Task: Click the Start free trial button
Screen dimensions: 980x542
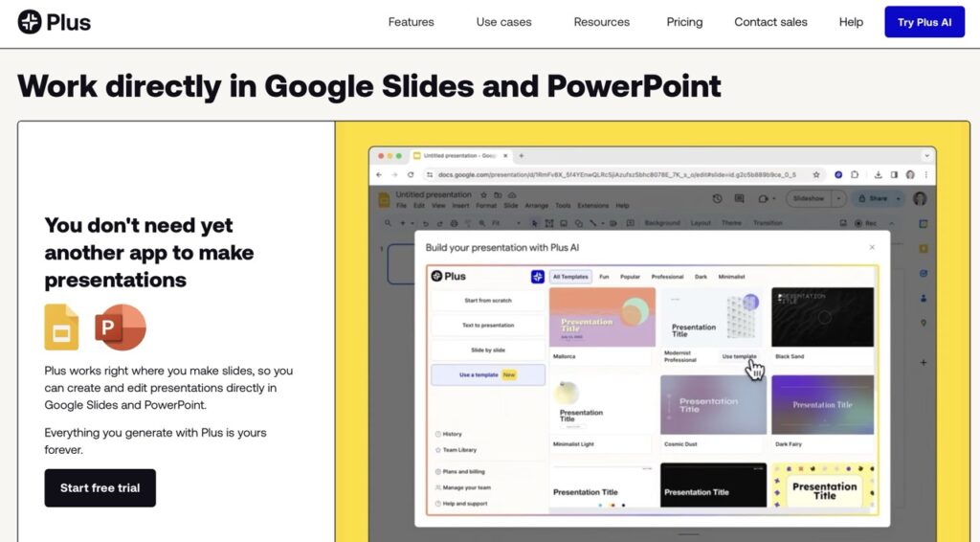Action: pos(100,487)
